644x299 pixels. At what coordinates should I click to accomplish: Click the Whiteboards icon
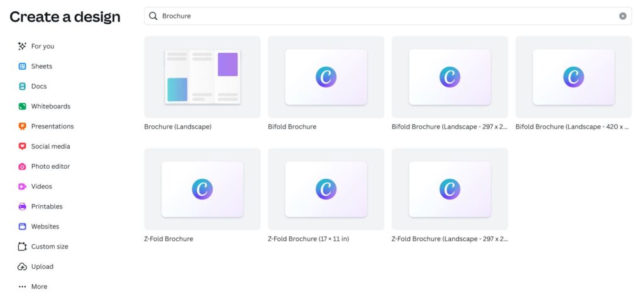[22, 106]
